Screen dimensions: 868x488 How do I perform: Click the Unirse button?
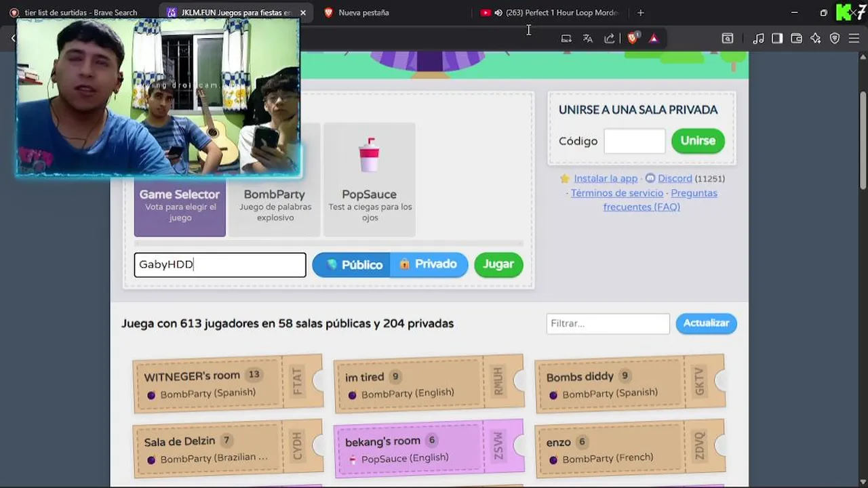[698, 141]
